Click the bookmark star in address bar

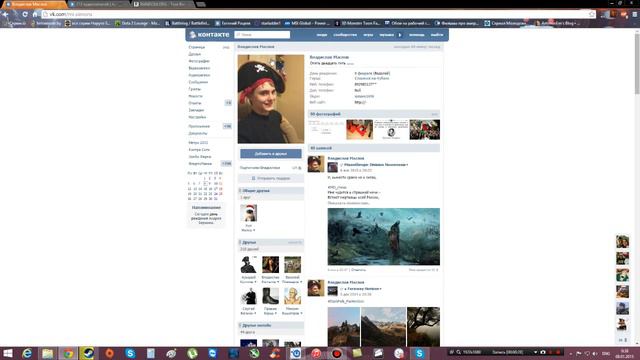(x=592, y=14)
